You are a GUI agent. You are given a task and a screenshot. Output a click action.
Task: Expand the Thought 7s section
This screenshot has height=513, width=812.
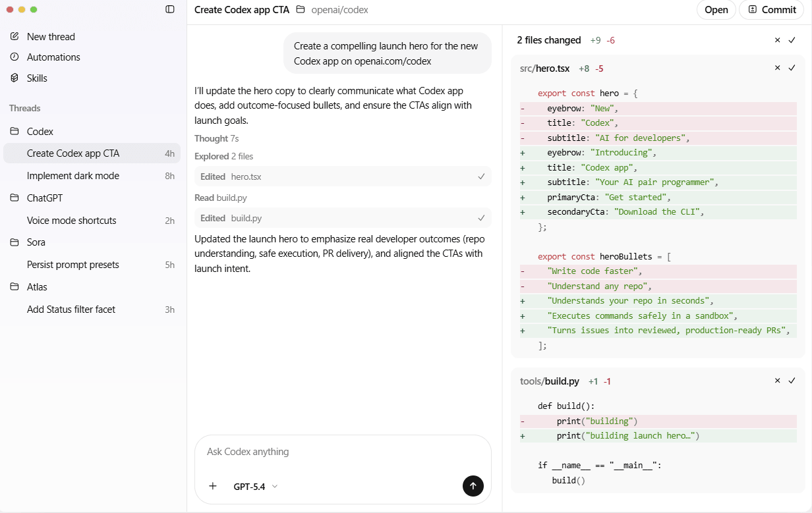[216, 138]
